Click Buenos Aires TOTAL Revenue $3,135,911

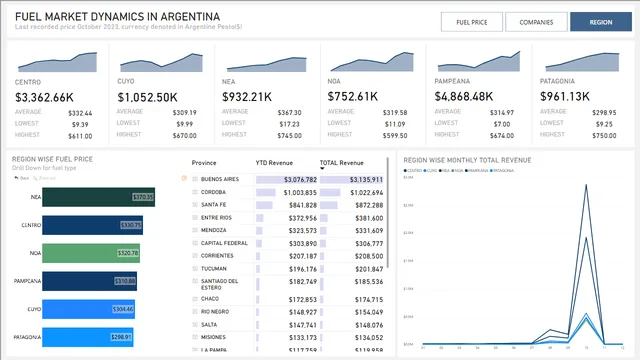pos(366,180)
